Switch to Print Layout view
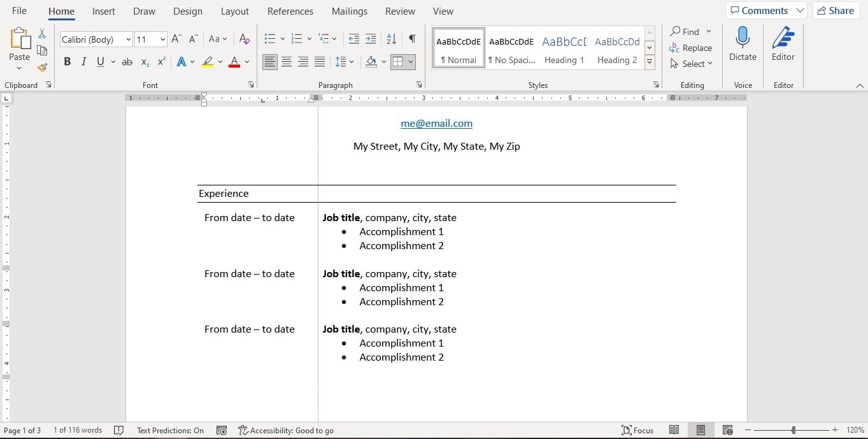The image size is (868, 439). point(701,431)
